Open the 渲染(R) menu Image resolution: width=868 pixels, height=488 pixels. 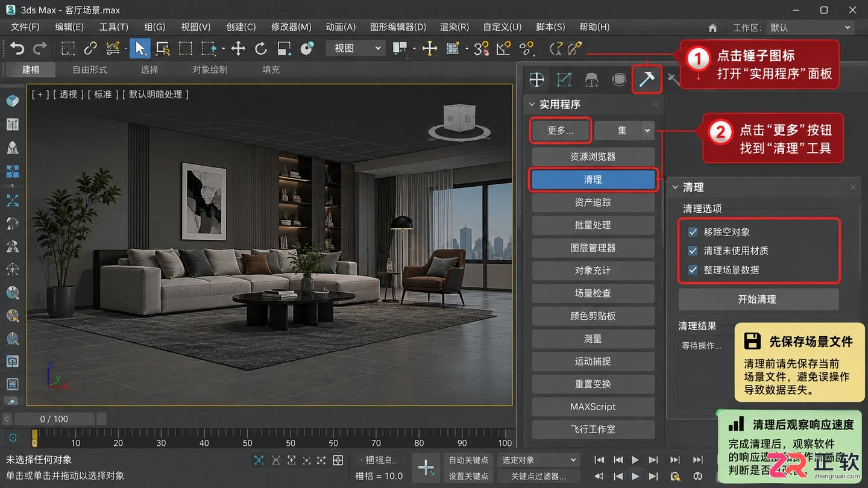(x=454, y=27)
